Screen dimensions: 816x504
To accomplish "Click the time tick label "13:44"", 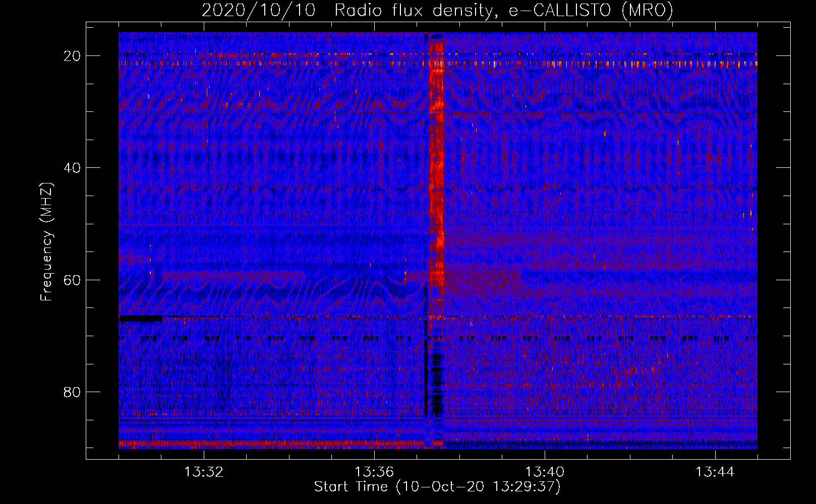I will tap(715, 472).
